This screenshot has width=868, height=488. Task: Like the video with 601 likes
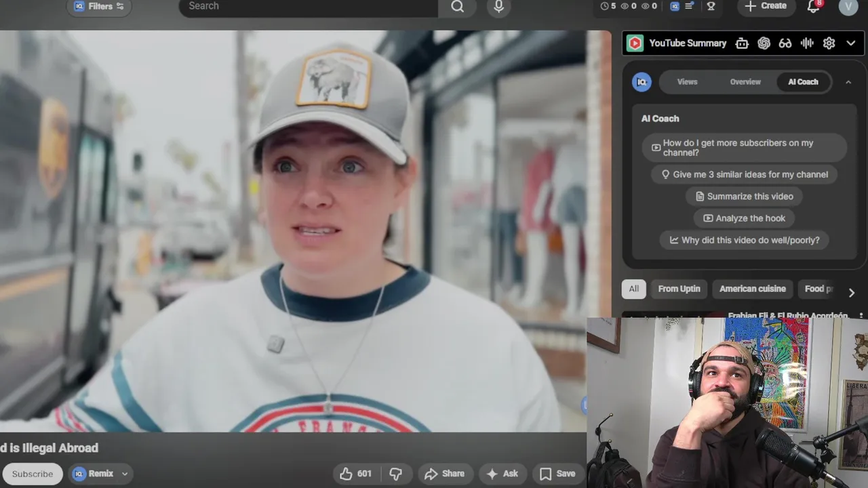[x=356, y=474]
